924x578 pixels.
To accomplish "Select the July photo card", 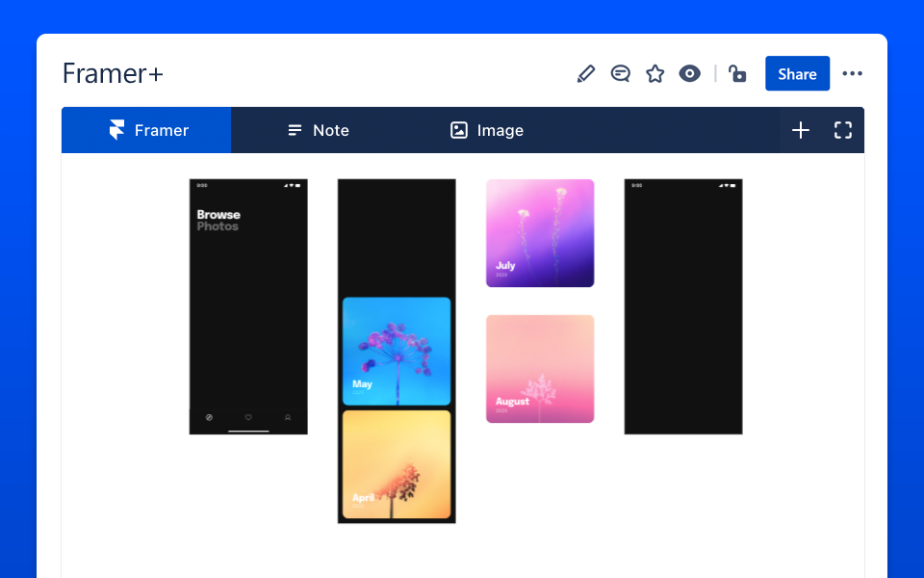I will coord(540,233).
